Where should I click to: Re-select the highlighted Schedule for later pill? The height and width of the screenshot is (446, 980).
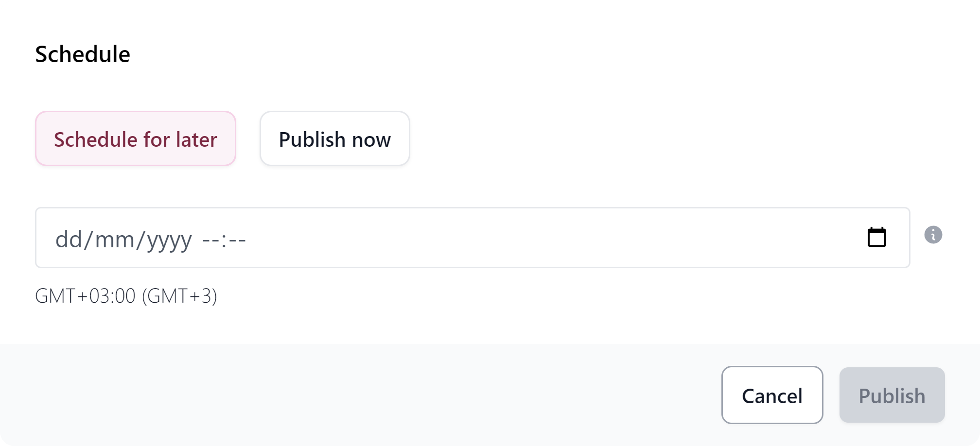(135, 138)
